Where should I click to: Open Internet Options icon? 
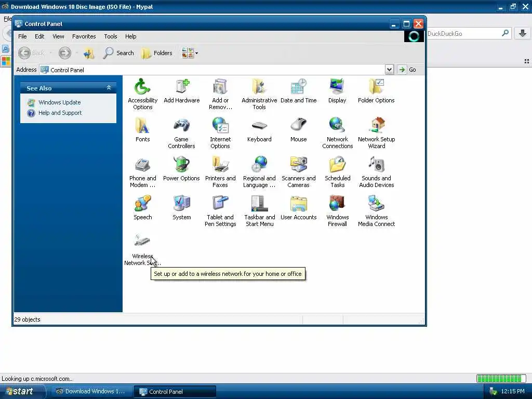point(220,133)
